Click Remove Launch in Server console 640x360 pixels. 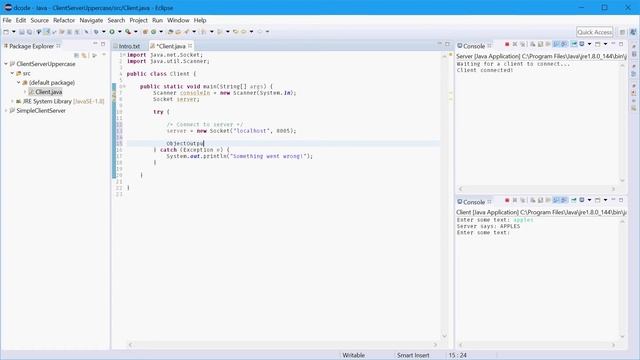[x=515, y=44]
